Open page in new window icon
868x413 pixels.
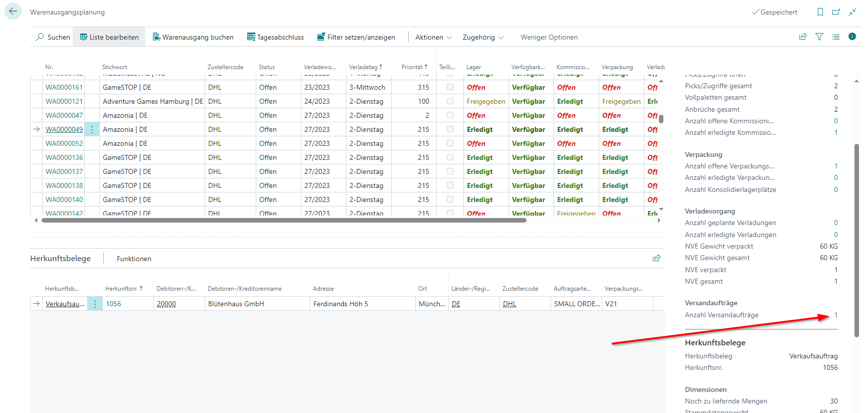point(836,12)
